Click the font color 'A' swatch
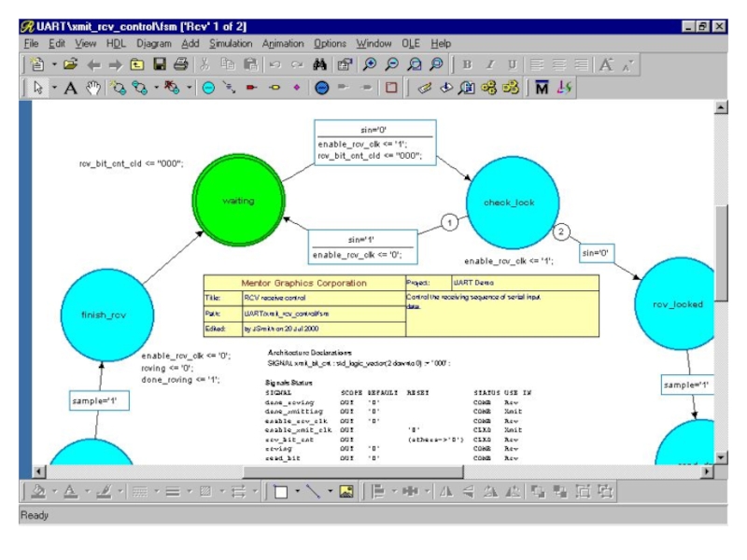Viewport: 747px width, 560px height. click(70, 490)
